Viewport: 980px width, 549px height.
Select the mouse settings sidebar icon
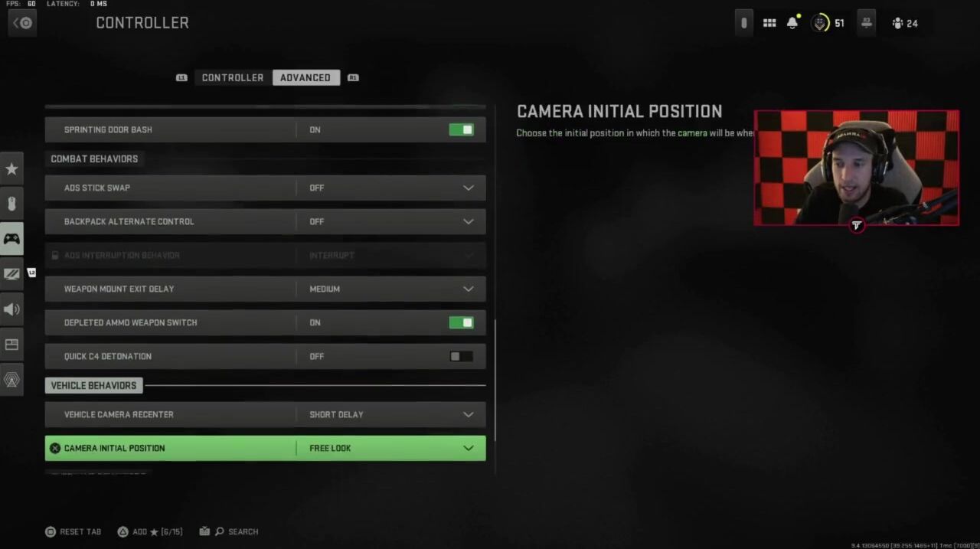[x=11, y=204]
